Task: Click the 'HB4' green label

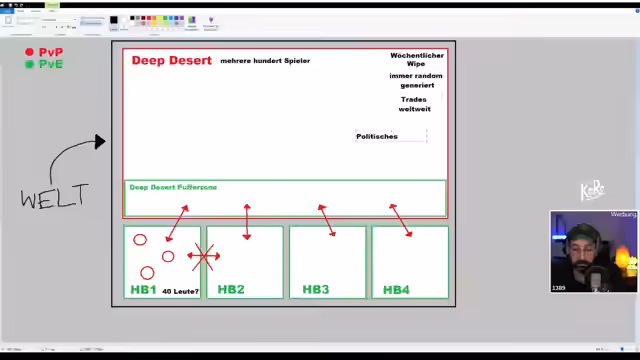Action: (396, 290)
